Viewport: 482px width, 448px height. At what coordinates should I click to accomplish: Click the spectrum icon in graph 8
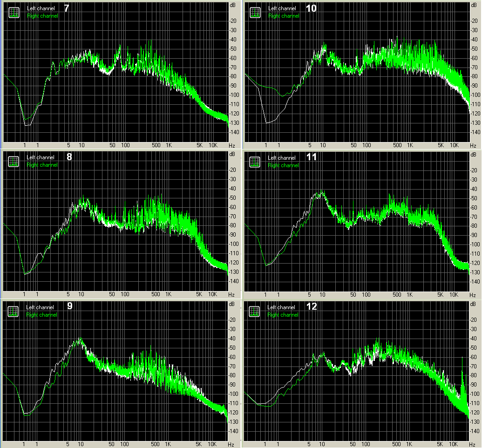(x=13, y=162)
